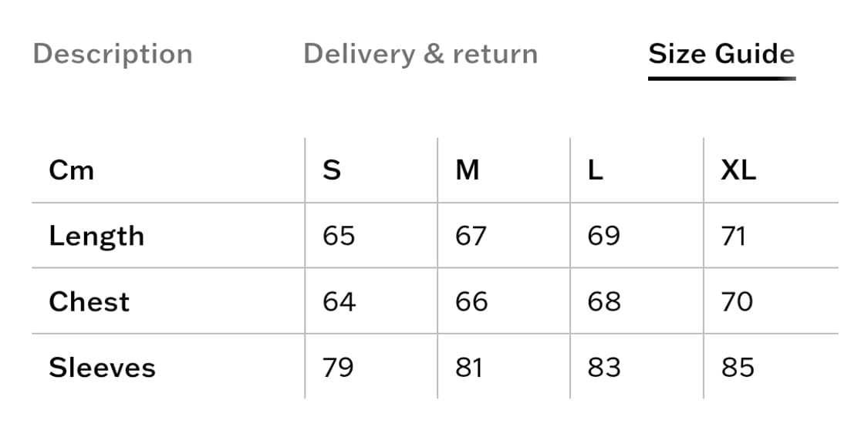Select the Size Guide tab
The height and width of the screenshot is (437, 868).
pyautogui.click(x=721, y=55)
